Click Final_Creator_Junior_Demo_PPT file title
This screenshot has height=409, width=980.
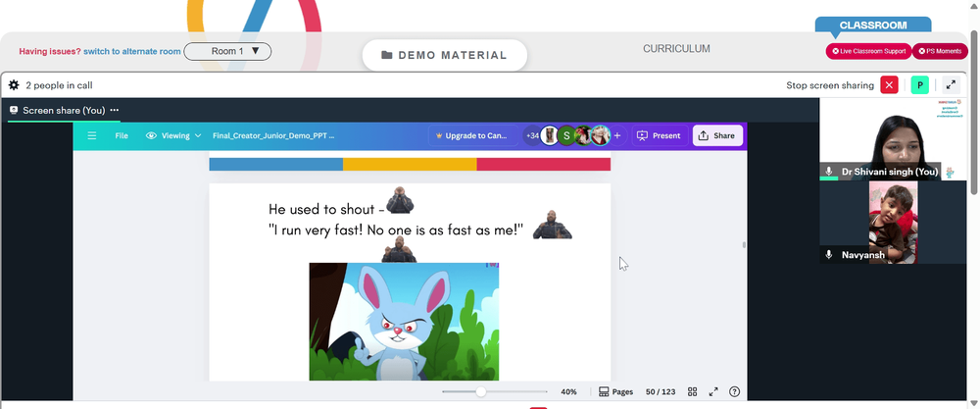point(273,135)
